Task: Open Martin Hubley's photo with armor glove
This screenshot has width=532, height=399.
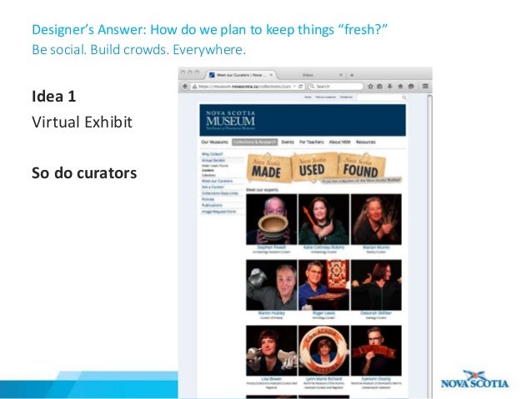Action: pos(272,285)
